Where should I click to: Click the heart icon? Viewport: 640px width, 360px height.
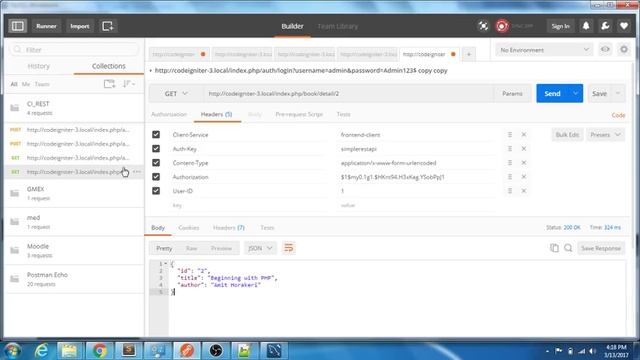[x=624, y=26]
